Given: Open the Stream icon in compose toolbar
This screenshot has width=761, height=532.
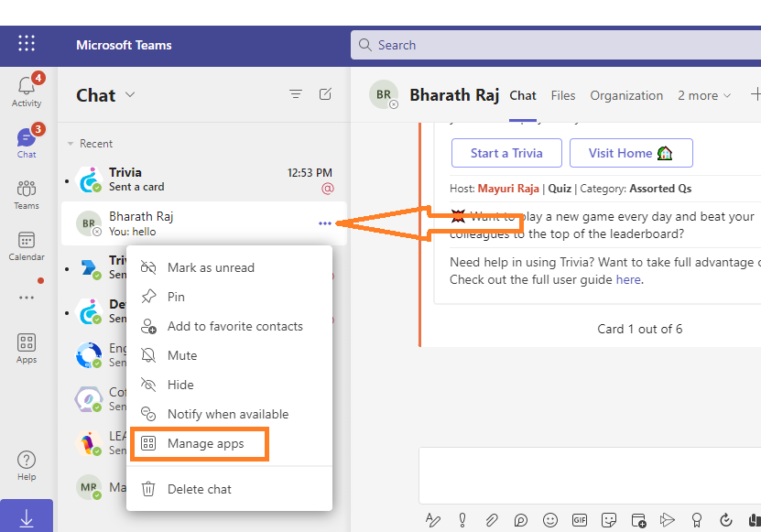Looking at the screenshot, I should [668, 520].
